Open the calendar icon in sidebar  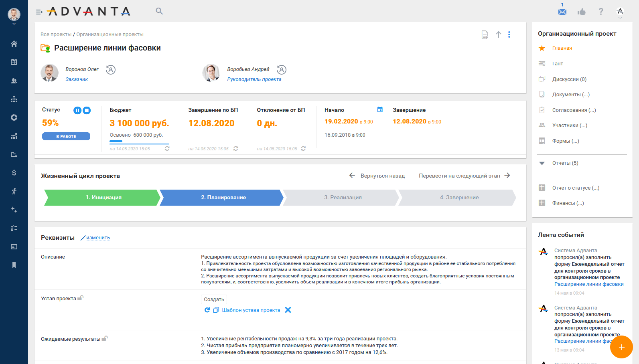point(14,62)
